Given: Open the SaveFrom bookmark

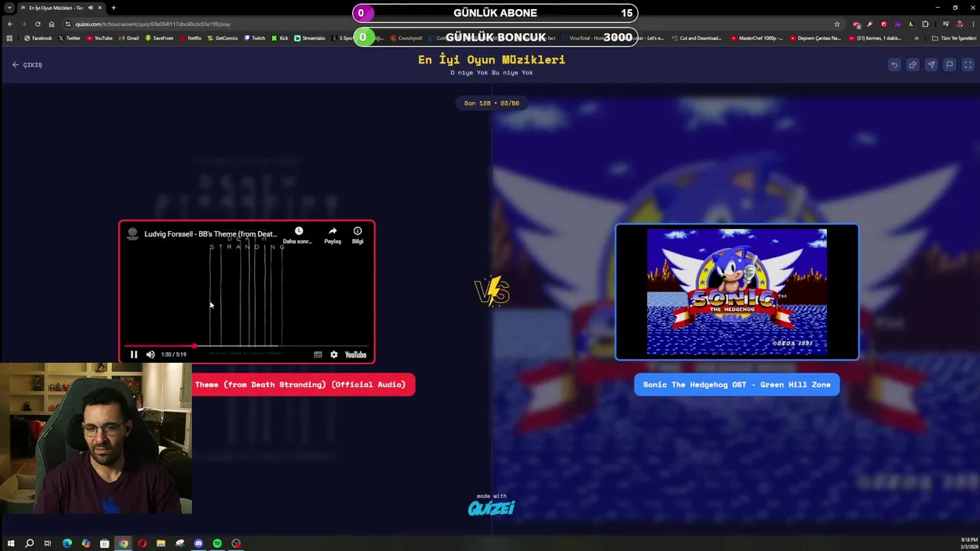Looking at the screenshot, I should tap(159, 38).
